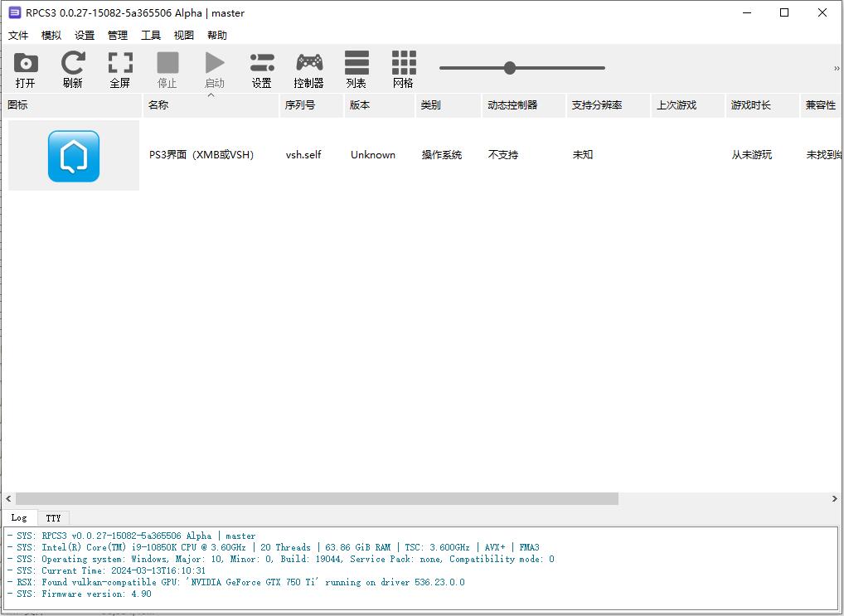844x616 pixels.
Task: Open 设置 settings toolbar icon
Action: click(262, 63)
